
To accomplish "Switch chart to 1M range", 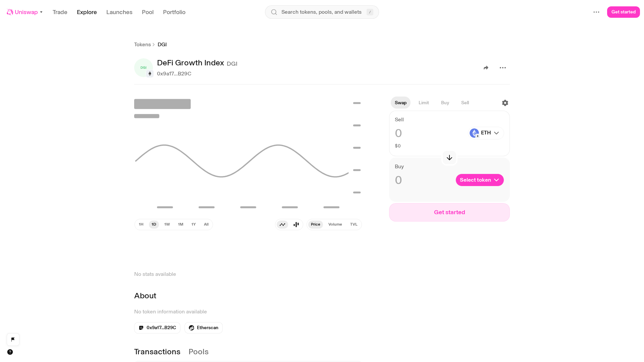I will click(181, 225).
